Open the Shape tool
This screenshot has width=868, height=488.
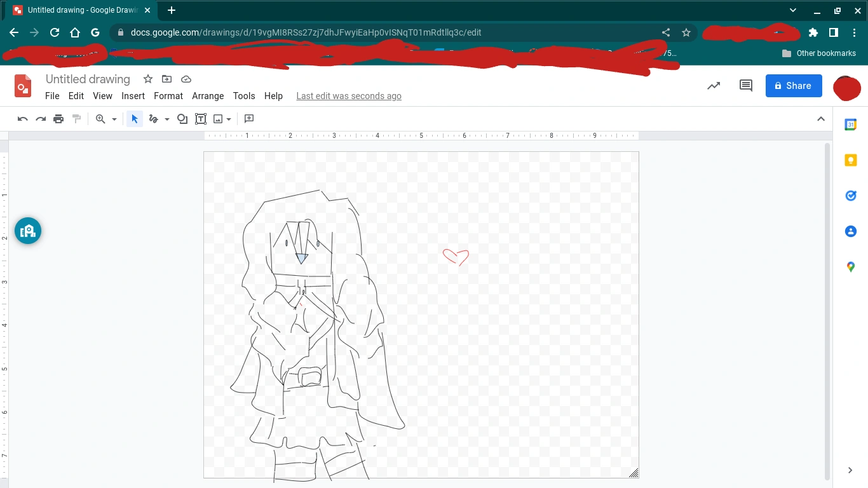tap(182, 119)
